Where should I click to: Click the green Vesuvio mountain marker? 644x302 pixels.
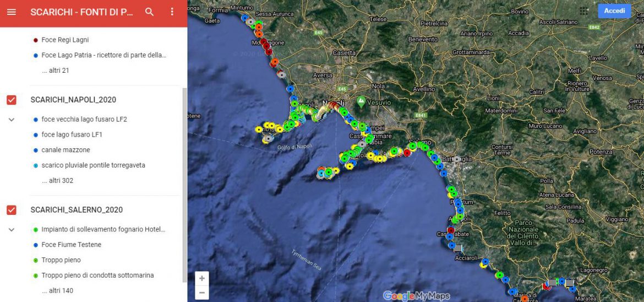pyautogui.click(x=361, y=101)
